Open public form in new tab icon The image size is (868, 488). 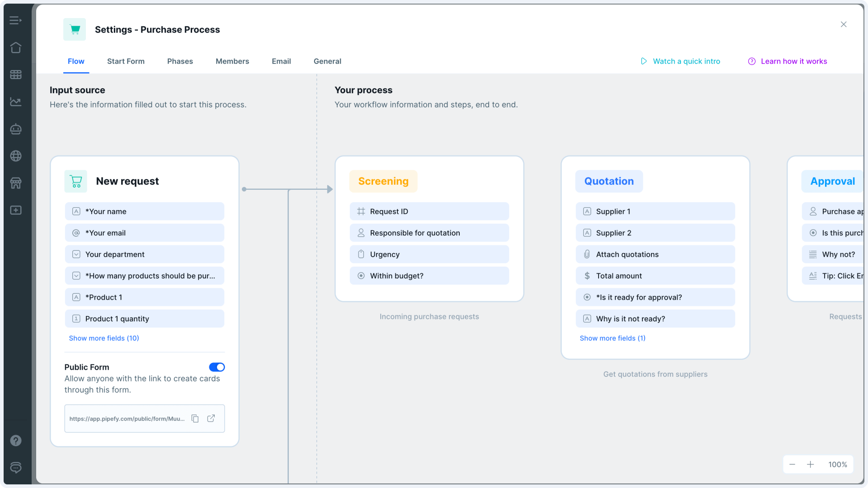pyautogui.click(x=211, y=418)
